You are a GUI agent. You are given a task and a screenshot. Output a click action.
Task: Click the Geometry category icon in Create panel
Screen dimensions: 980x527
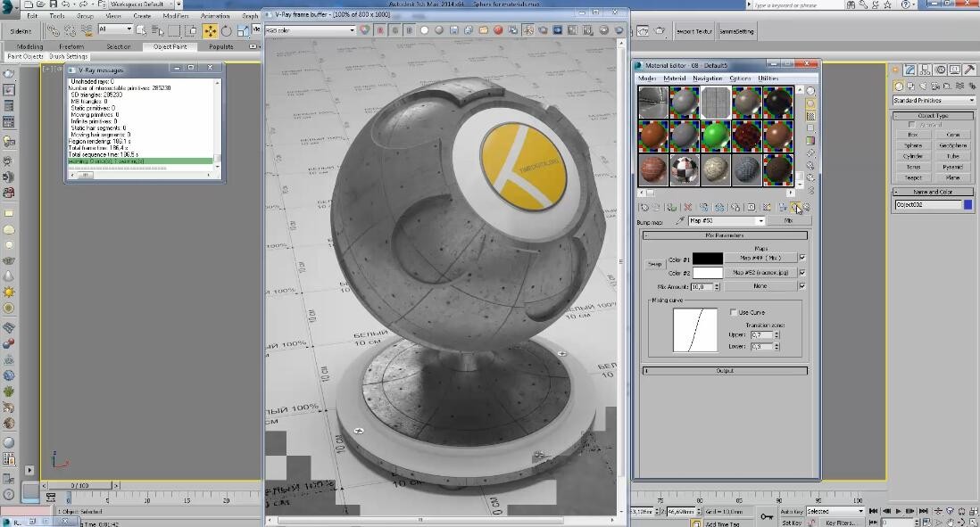click(899, 86)
